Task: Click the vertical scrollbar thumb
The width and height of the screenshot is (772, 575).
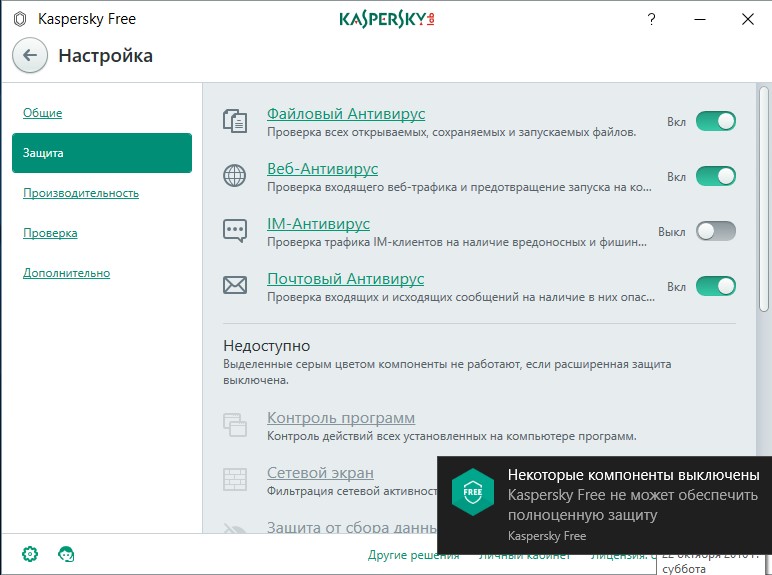Action: pyautogui.click(x=764, y=199)
